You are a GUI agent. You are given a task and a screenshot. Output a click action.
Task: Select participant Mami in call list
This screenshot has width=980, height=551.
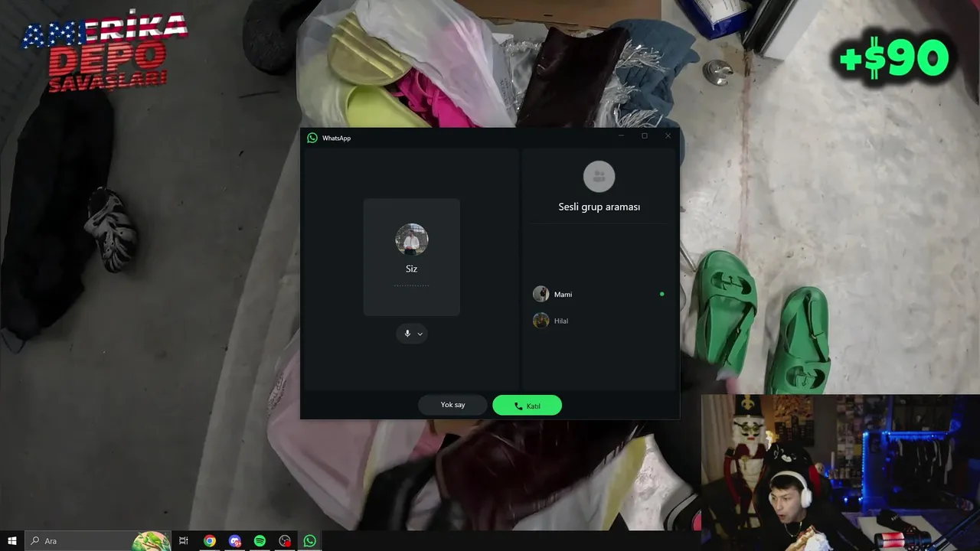tap(599, 294)
